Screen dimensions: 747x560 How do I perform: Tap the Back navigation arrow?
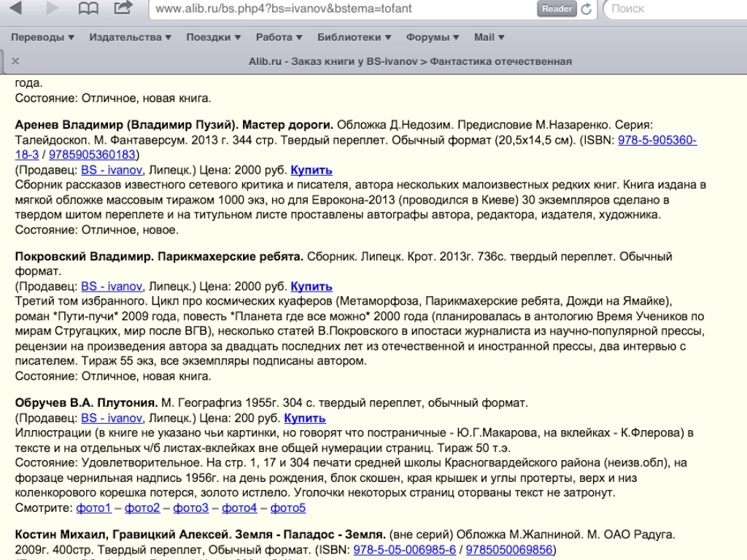coord(15,9)
